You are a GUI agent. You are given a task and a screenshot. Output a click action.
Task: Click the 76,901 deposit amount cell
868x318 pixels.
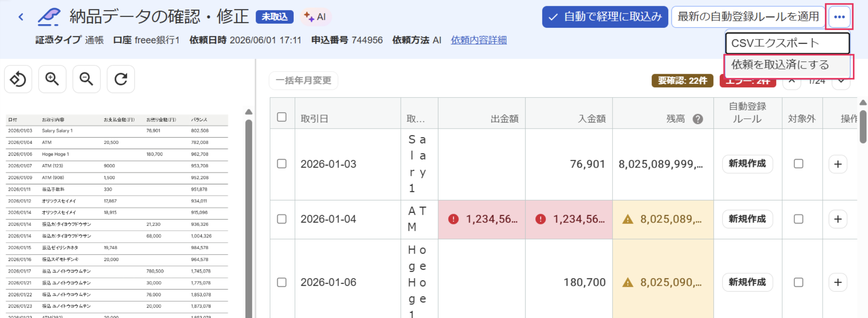pyautogui.click(x=569, y=164)
